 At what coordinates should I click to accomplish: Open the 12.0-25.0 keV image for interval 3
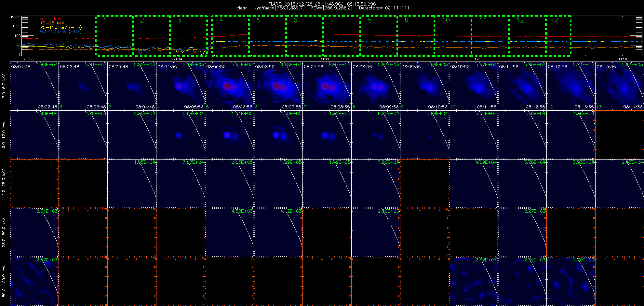click(132, 184)
